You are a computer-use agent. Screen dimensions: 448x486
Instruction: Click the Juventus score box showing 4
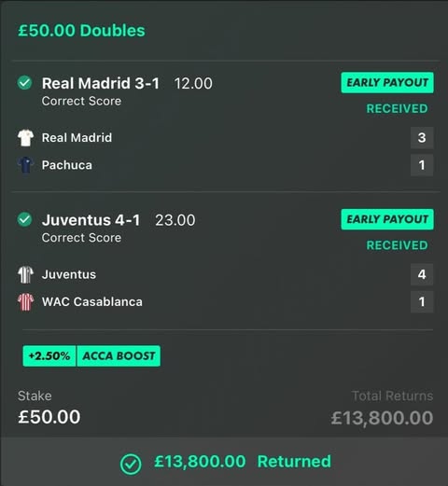(422, 274)
